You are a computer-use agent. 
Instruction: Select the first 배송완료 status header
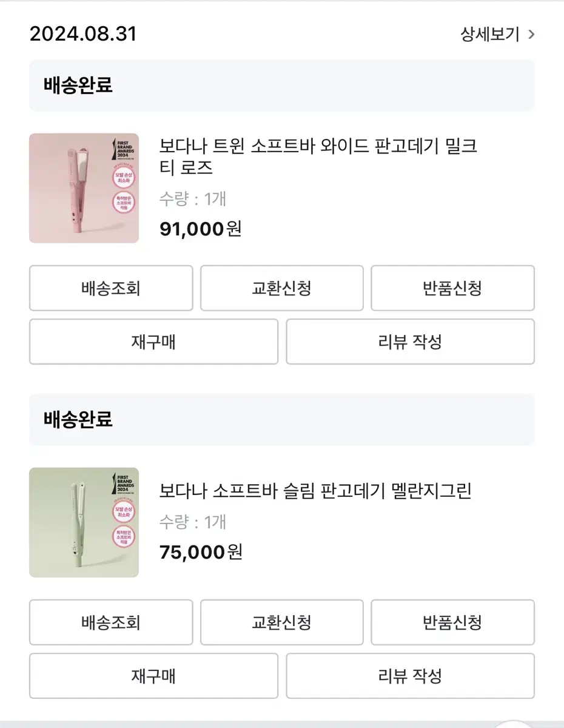coord(282,86)
